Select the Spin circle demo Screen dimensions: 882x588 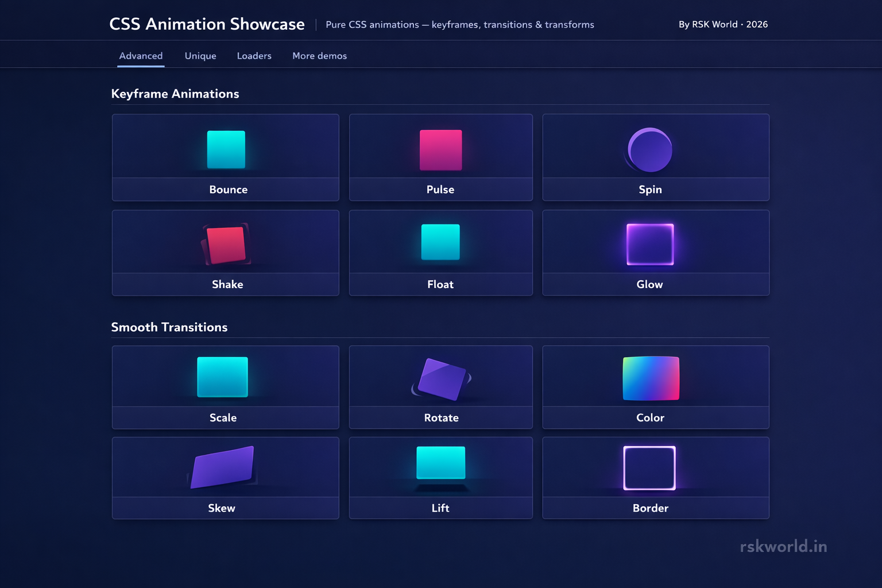point(649,150)
